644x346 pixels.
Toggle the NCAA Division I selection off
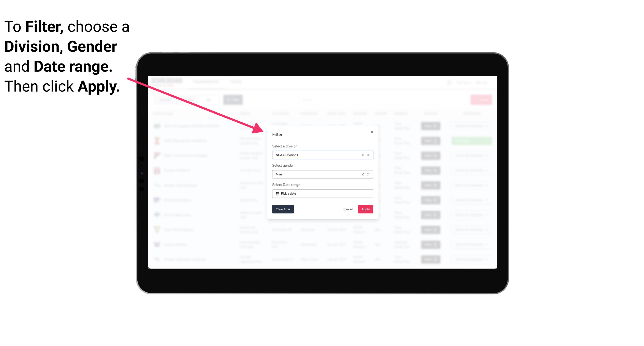[363, 155]
